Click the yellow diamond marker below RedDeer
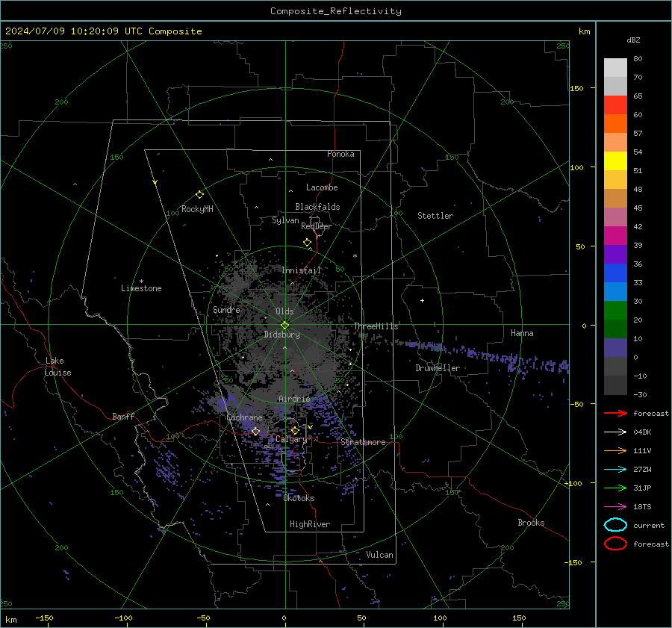This screenshot has width=672, height=628. click(x=308, y=243)
